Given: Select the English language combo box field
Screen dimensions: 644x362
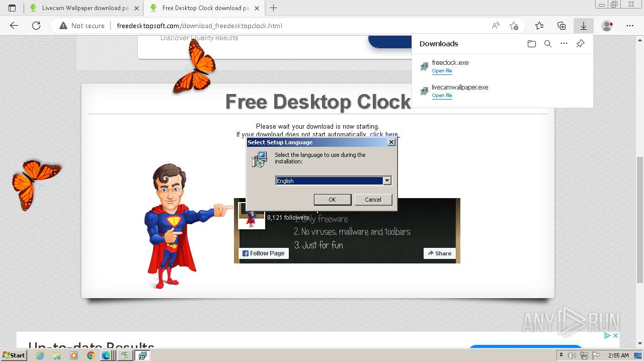Looking at the screenshot, I should tap(333, 180).
